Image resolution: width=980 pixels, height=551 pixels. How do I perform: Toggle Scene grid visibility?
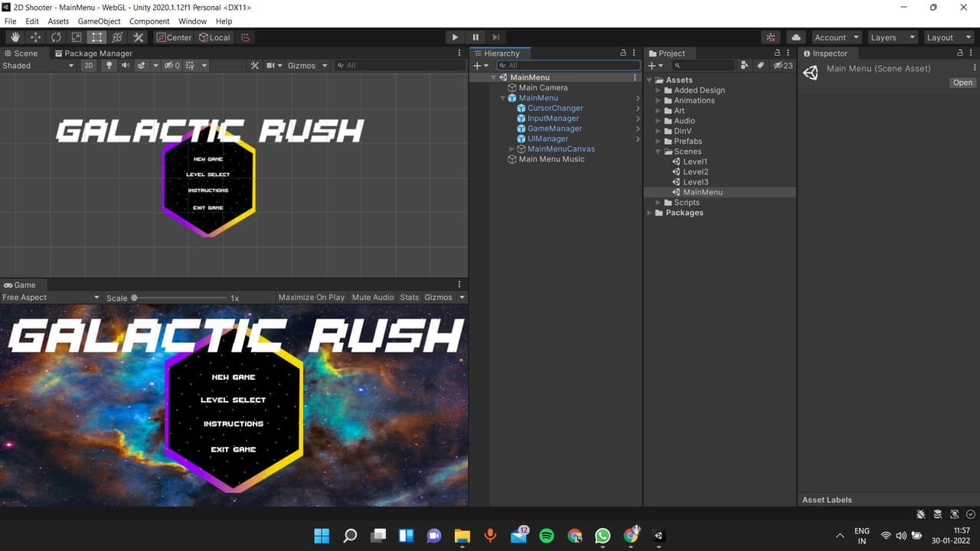pos(189,66)
